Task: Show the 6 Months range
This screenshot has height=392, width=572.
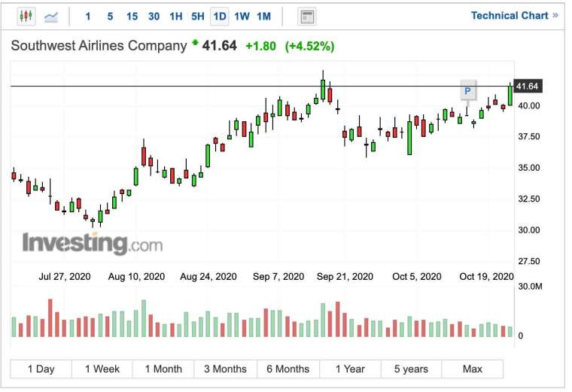Action: (288, 369)
